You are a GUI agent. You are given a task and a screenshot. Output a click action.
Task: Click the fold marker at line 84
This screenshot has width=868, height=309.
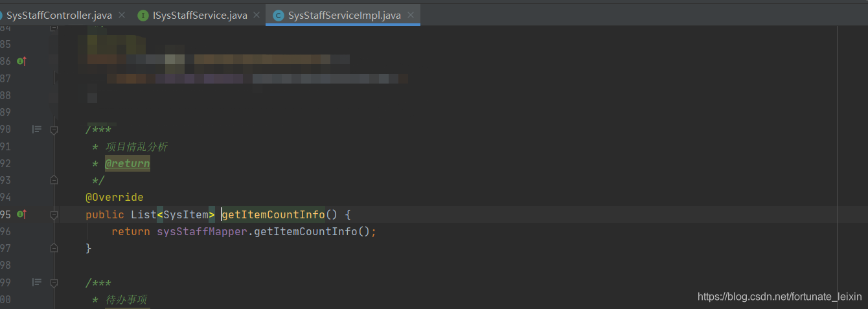54,29
